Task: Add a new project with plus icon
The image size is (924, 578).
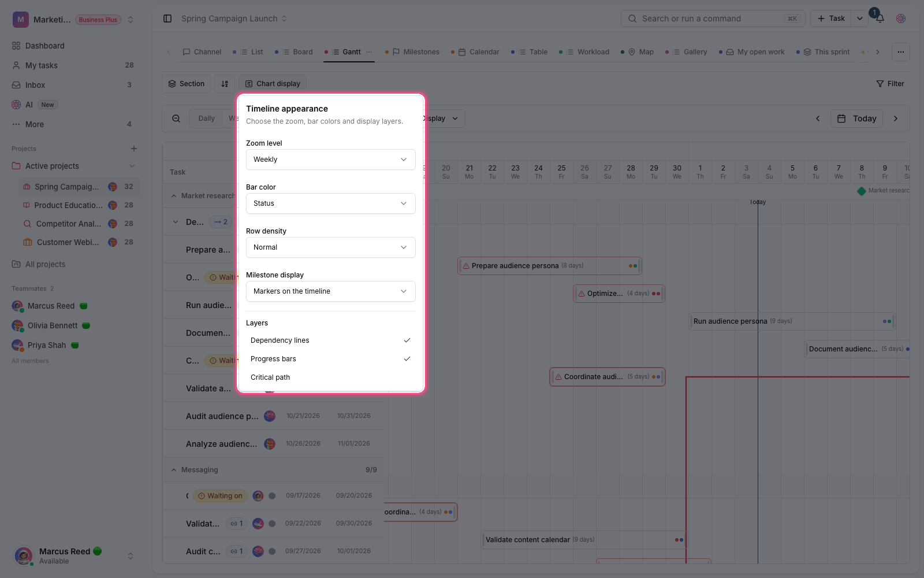Action: click(x=134, y=149)
